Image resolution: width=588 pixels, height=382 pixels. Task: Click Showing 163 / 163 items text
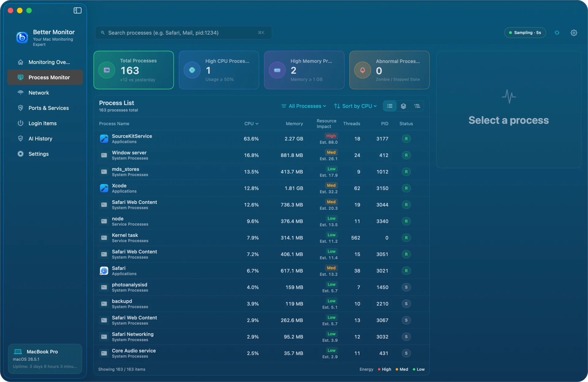122,369
